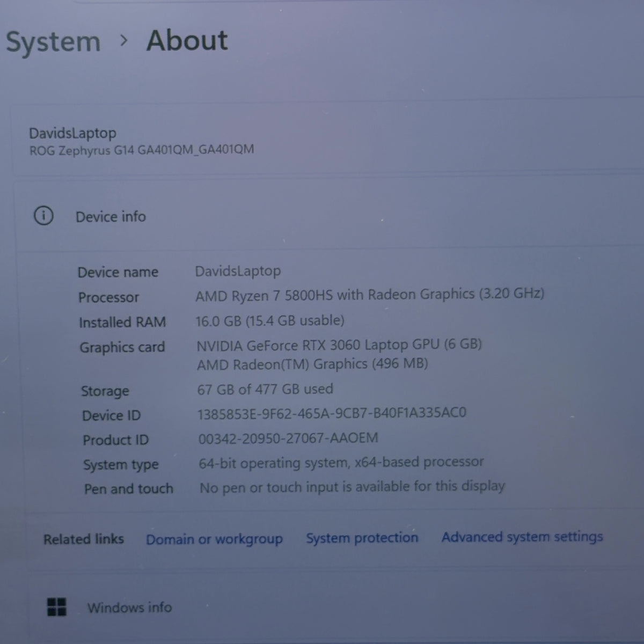644x644 pixels.
Task: Click the 'DavidsLaptop' name at page top
Action: pos(72,133)
